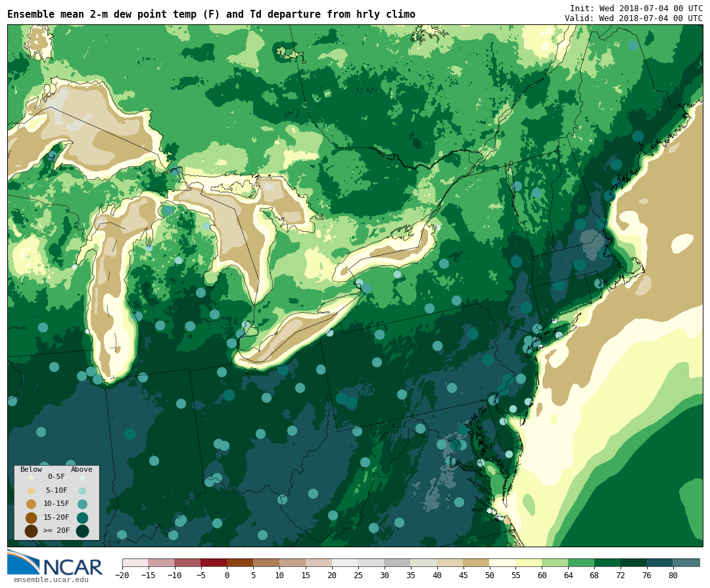The width and height of the screenshot is (710, 588).
Task: Pick the 68 to 72 green colorbar swatch
Action: pyautogui.click(x=607, y=562)
